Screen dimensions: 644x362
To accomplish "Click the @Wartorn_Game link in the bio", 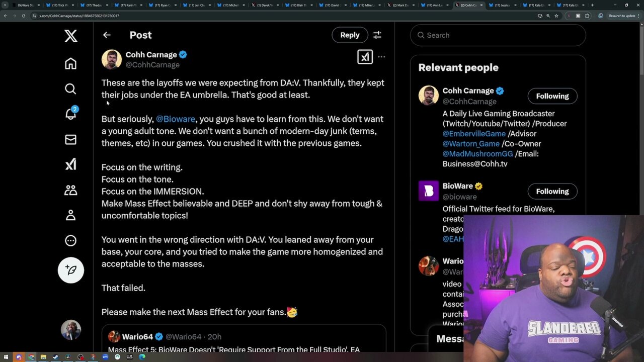I will point(471,144).
